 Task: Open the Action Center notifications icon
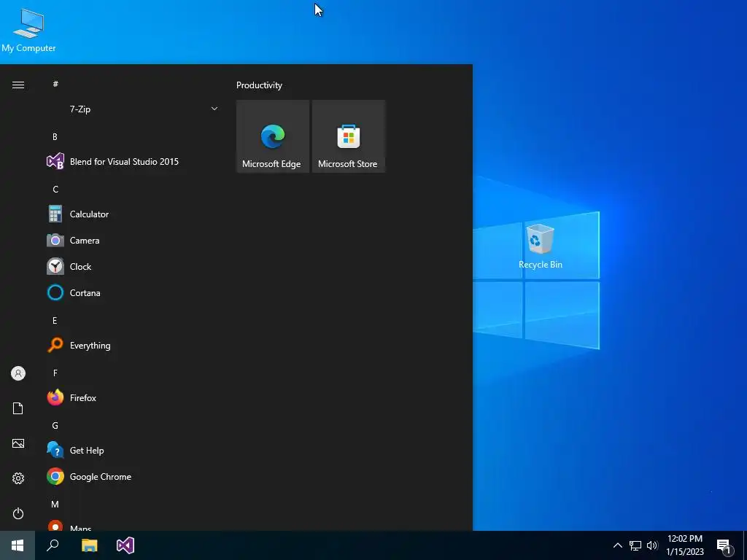click(724, 545)
